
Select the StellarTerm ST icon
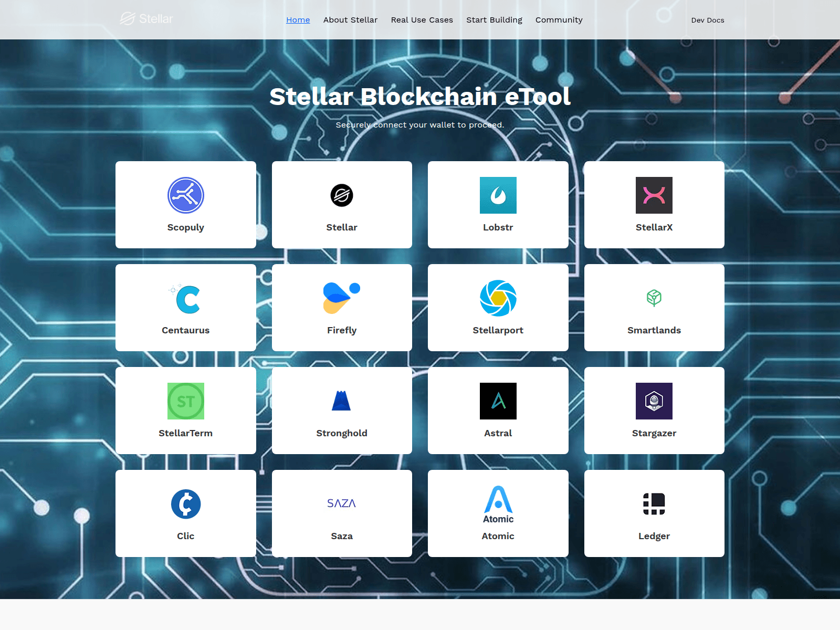(186, 401)
